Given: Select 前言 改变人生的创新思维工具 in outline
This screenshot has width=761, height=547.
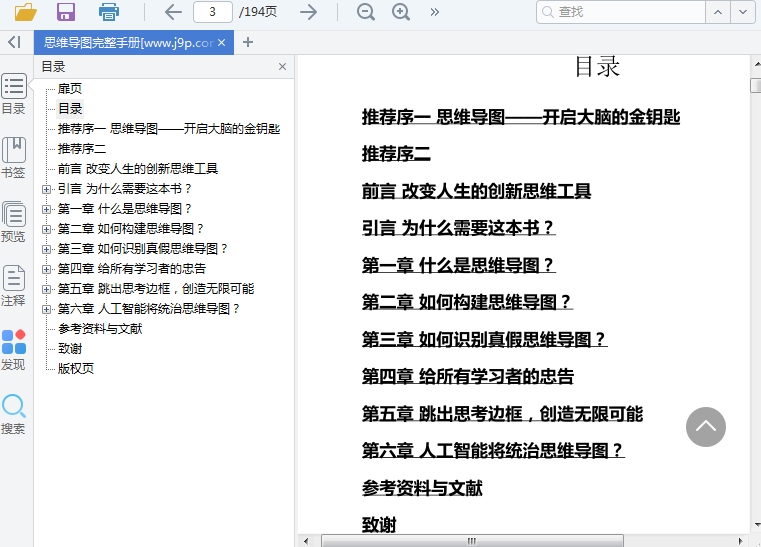Looking at the screenshot, I should click(x=138, y=168).
